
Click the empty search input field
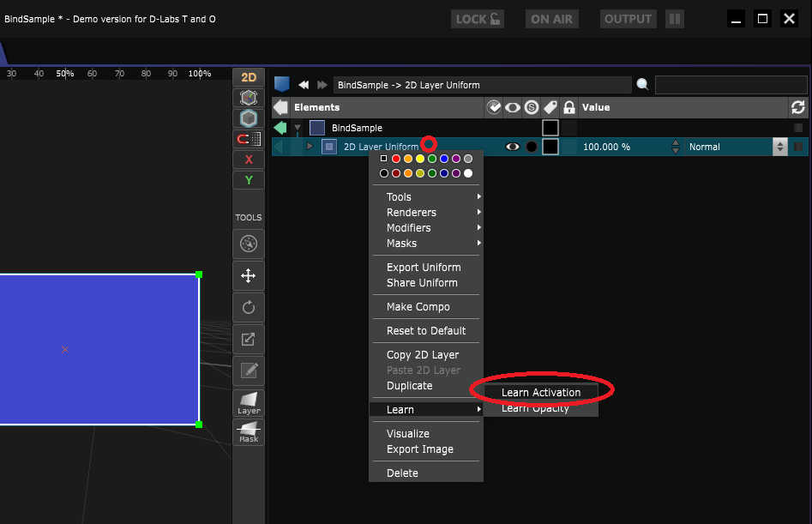[731, 84]
